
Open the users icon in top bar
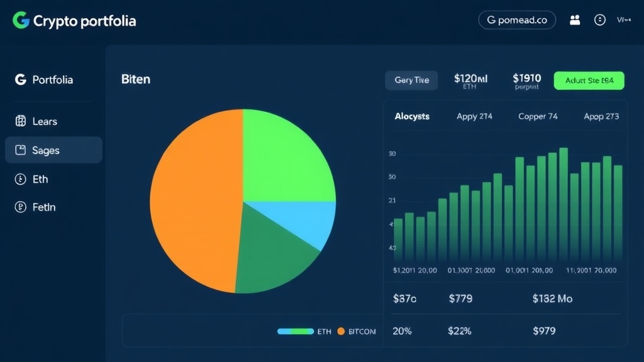point(575,20)
